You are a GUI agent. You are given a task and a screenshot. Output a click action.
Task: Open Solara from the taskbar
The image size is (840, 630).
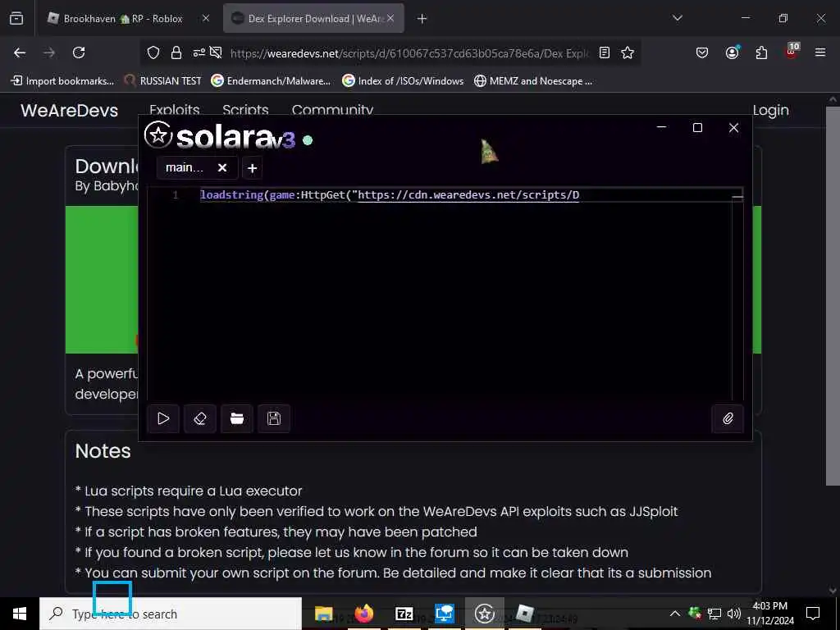484,614
